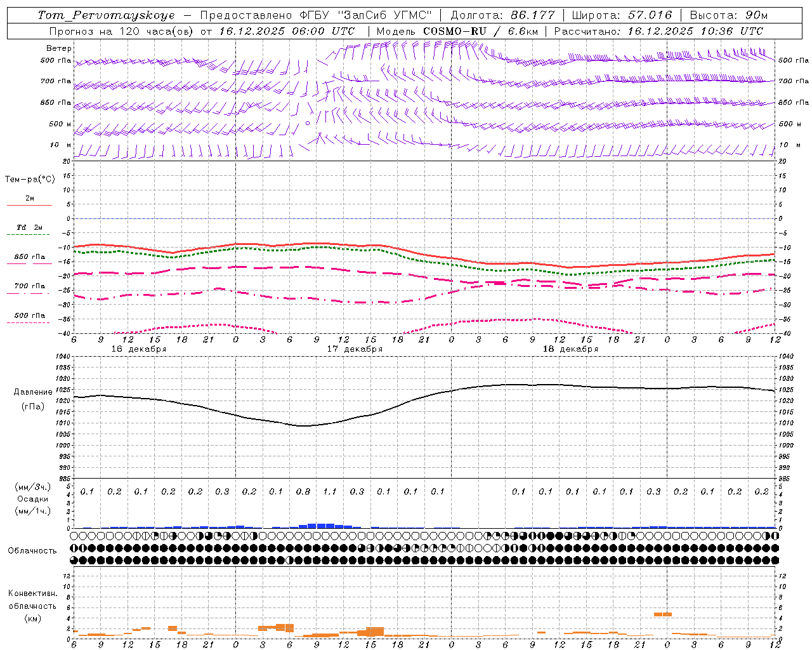Click the 'Рассчитано: 16.12.2025 10:36 UTC' timestamp
This screenshot has height=650, width=812.
(x=659, y=31)
